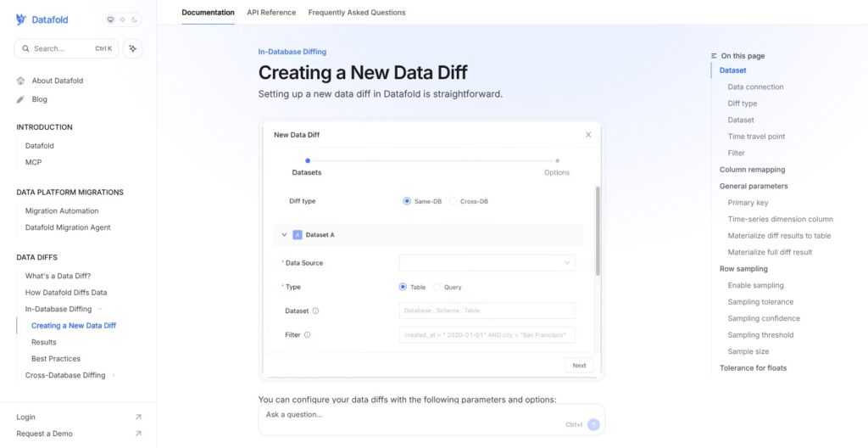
Task: Open the About Datafold link
Action: pyautogui.click(x=58, y=81)
